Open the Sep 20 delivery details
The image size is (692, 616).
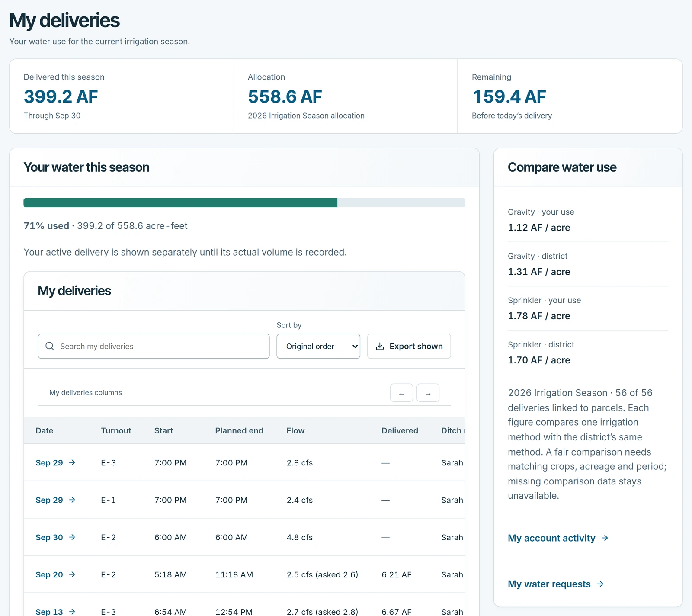click(55, 574)
